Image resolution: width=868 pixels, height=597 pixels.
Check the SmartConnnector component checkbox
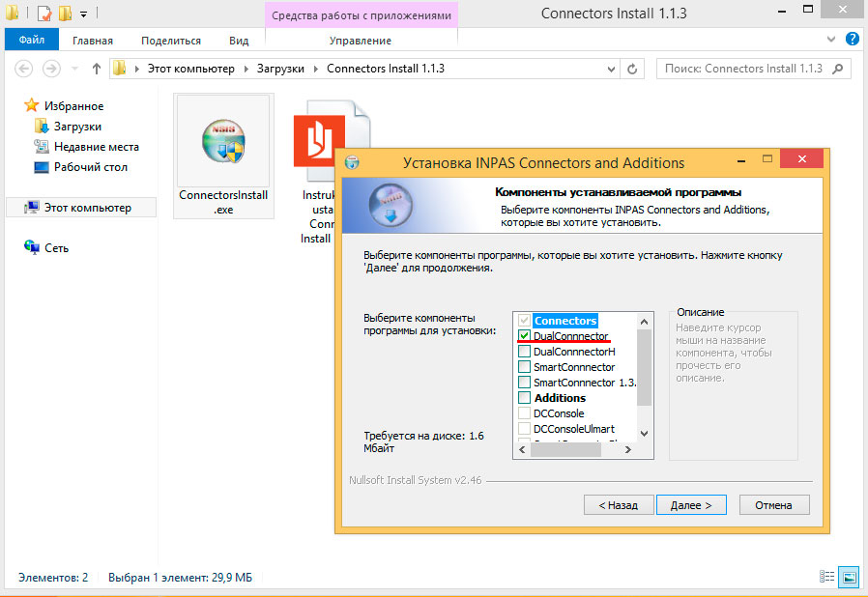(x=524, y=367)
